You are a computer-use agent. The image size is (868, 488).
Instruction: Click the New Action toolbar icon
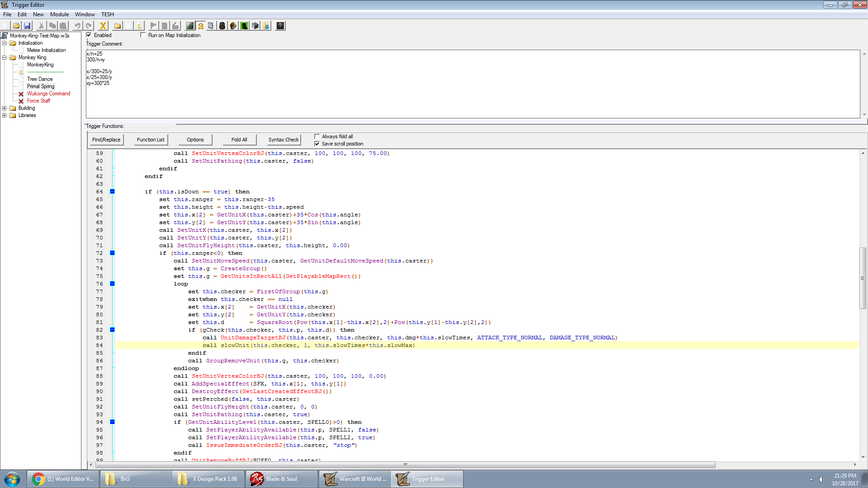tap(175, 26)
